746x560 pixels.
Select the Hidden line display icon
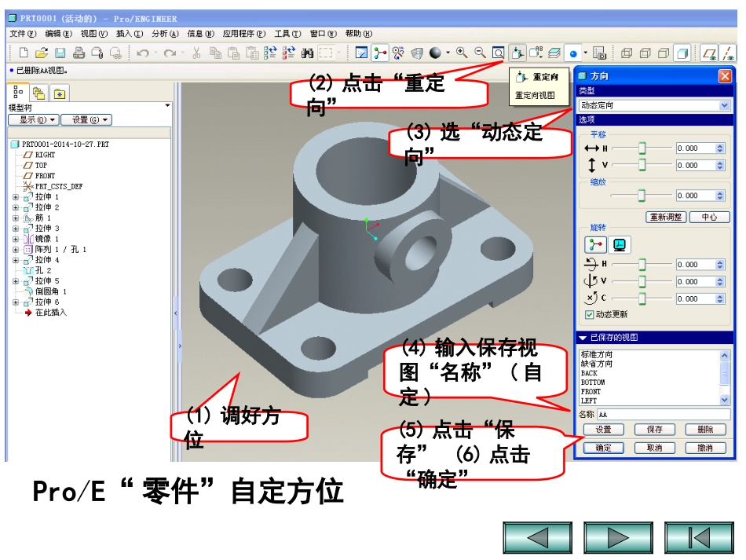tap(645, 53)
